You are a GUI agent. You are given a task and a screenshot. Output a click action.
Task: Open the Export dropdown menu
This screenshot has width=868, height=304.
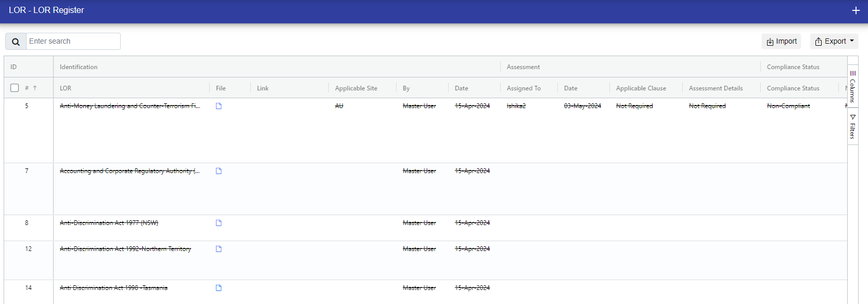[834, 42]
